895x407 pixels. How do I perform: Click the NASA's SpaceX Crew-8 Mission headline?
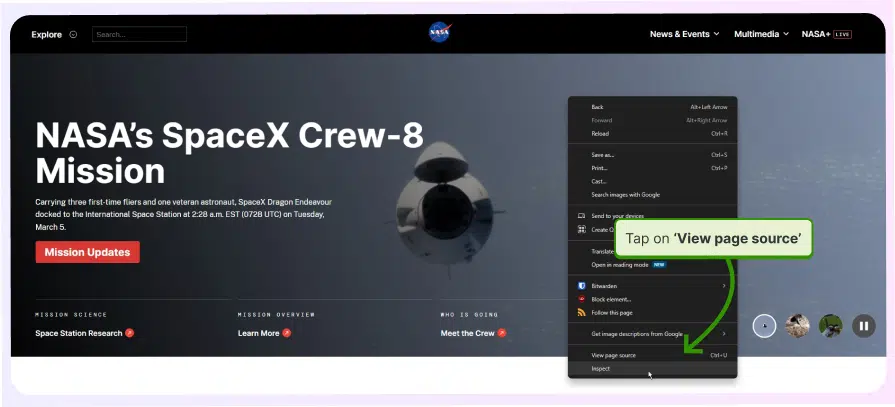click(x=229, y=152)
